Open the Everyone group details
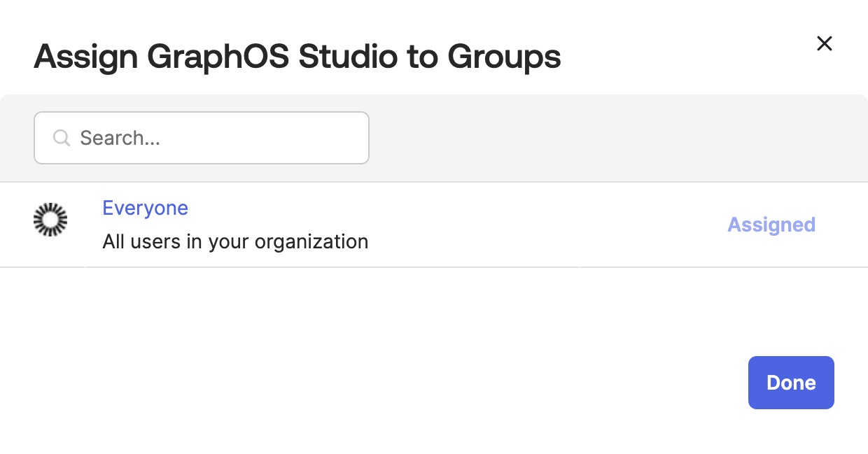 click(145, 208)
